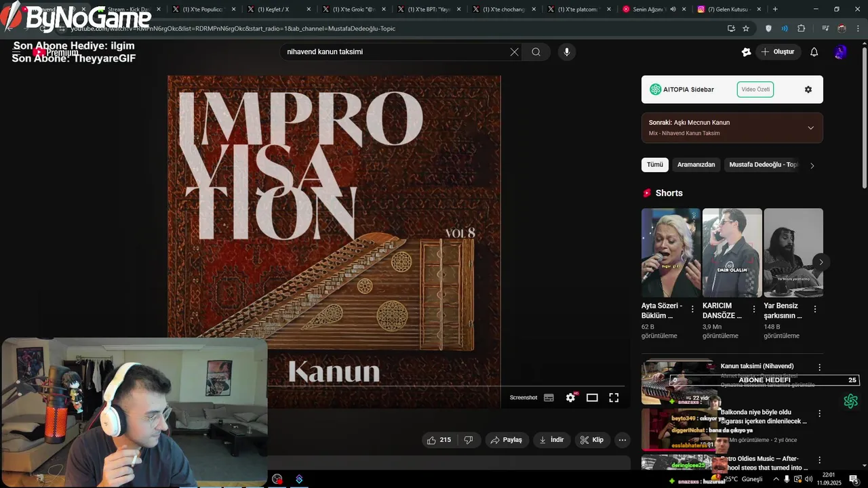Viewport: 868px width, 488px height.
Task: Open the Oluştur create menu
Action: click(x=778, y=52)
